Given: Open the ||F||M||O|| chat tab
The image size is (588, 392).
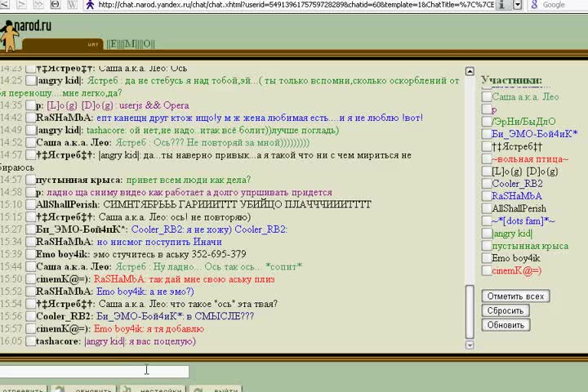Looking at the screenshot, I should pyautogui.click(x=130, y=43).
